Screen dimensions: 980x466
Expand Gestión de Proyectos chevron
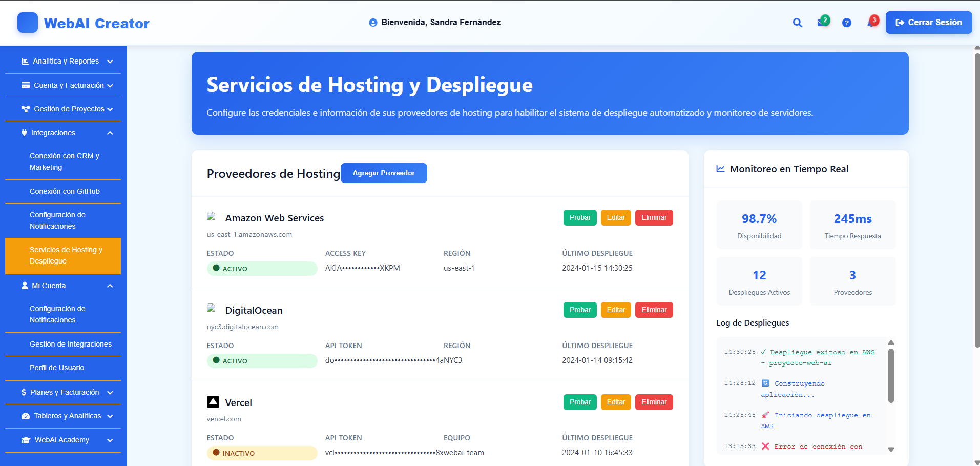click(110, 109)
